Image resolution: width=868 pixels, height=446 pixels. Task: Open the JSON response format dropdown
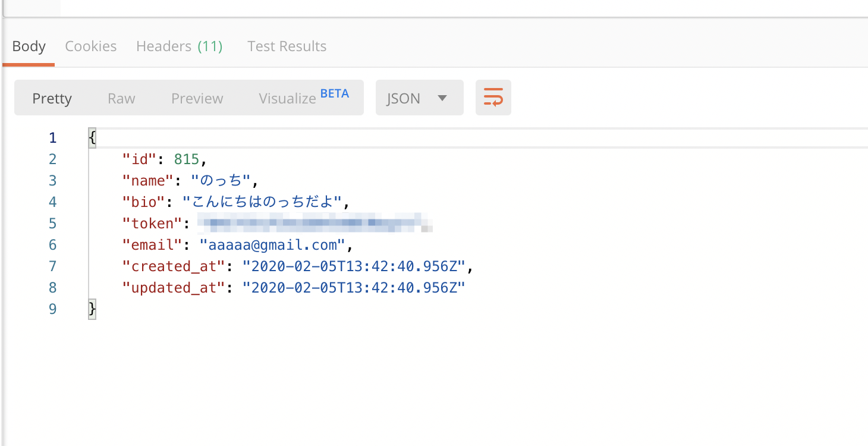tap(419, 97)
